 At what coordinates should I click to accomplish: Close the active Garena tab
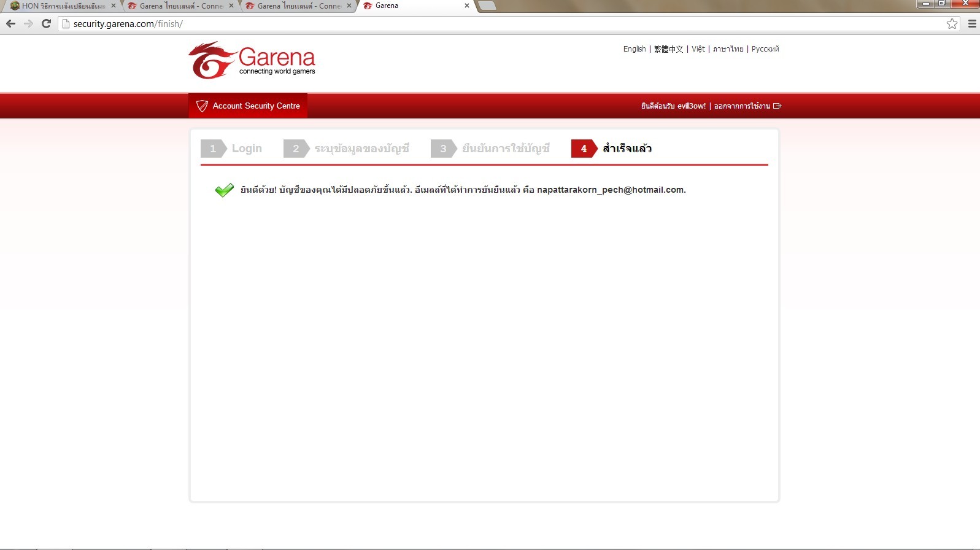click(x=467, y=6)
